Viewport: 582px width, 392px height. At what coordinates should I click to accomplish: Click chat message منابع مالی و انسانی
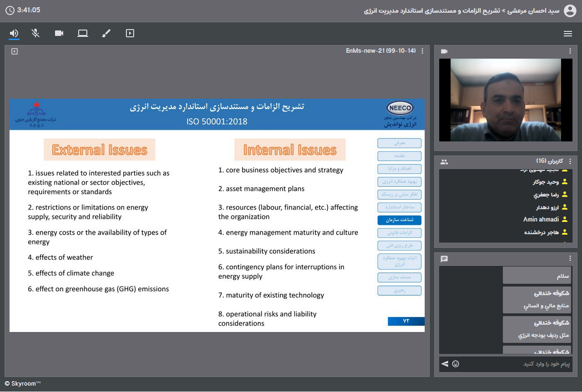coord(537,300)
